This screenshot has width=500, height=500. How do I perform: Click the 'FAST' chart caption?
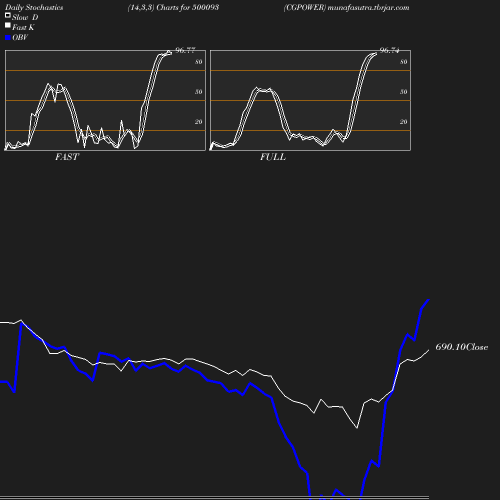click(67, 157)
